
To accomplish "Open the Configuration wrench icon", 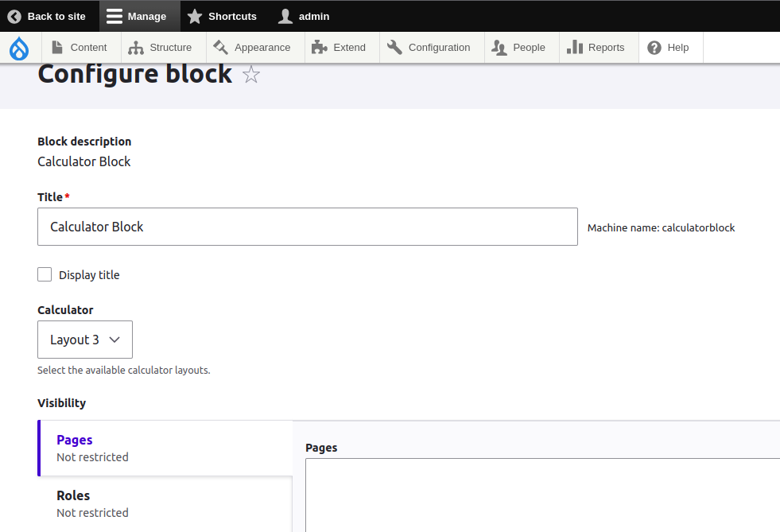I will click(x=394, y=47).
